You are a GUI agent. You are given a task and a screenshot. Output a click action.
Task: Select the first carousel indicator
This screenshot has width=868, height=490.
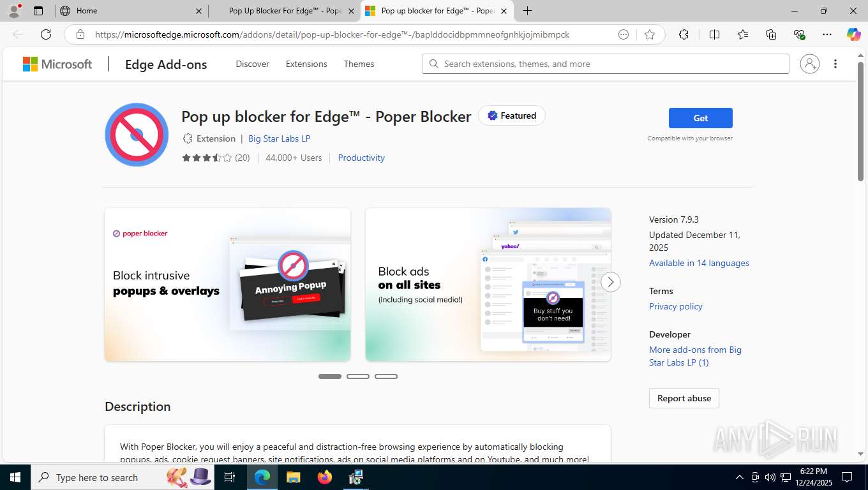tap(330, 376)
